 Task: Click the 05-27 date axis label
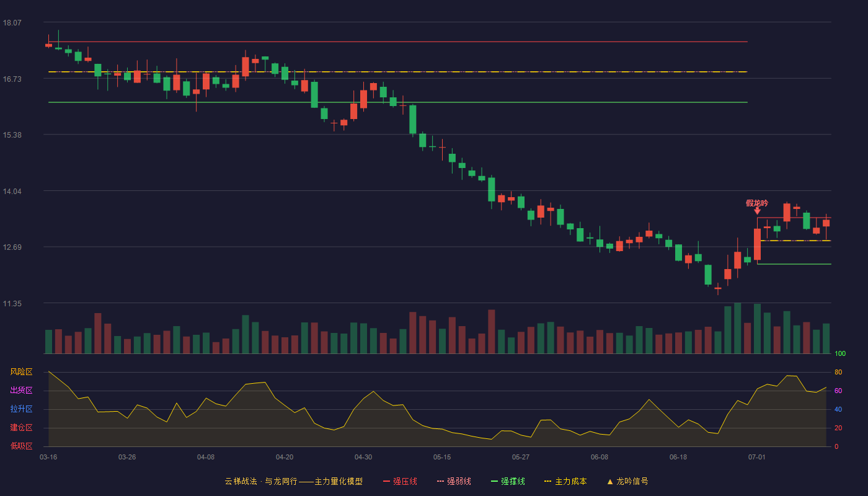point(521,457)
